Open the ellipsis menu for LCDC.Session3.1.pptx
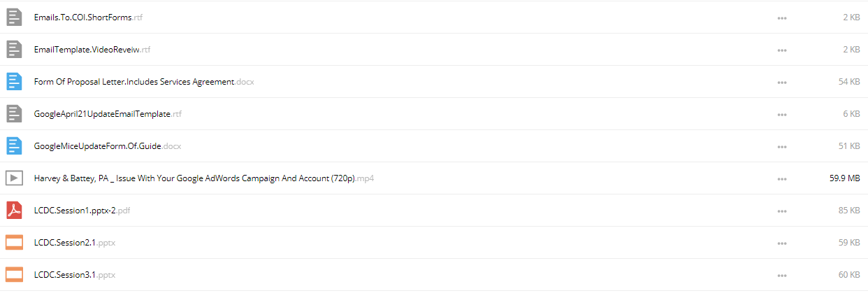This screenshot has height=298, width=868. 782,276
